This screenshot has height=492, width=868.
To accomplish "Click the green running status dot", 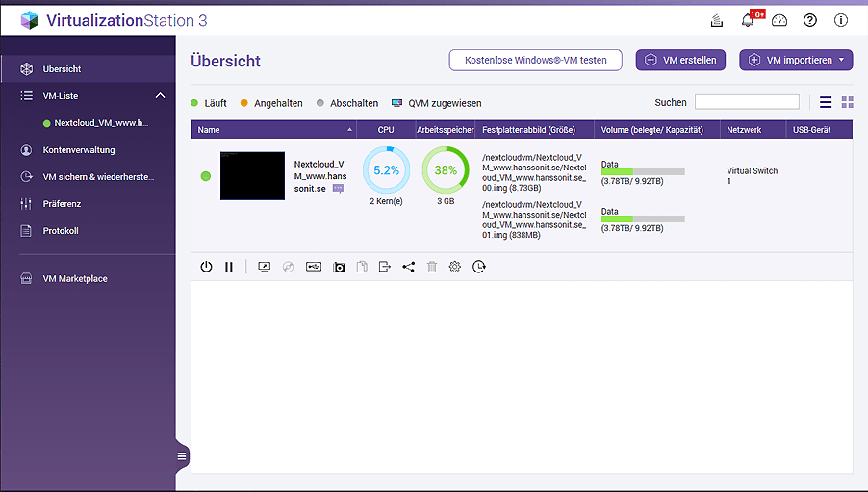I will coord(205,176).
